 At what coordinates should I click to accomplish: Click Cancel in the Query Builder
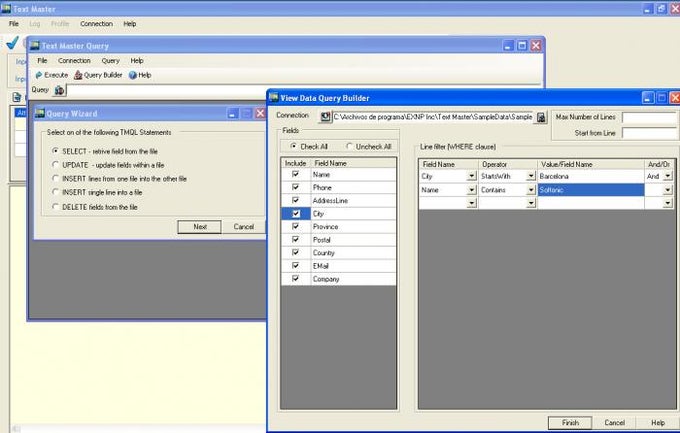[x=615, y=423]
